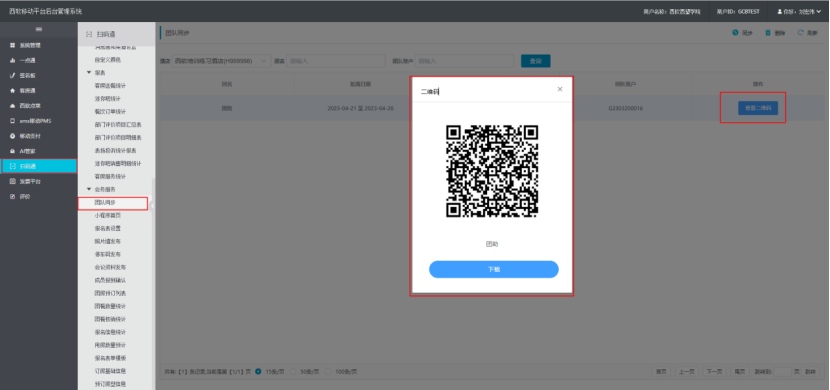The height and width of the screenshot is (390, 830).
Task: Click the 客房通 house icon
Action: pos(12,90)
